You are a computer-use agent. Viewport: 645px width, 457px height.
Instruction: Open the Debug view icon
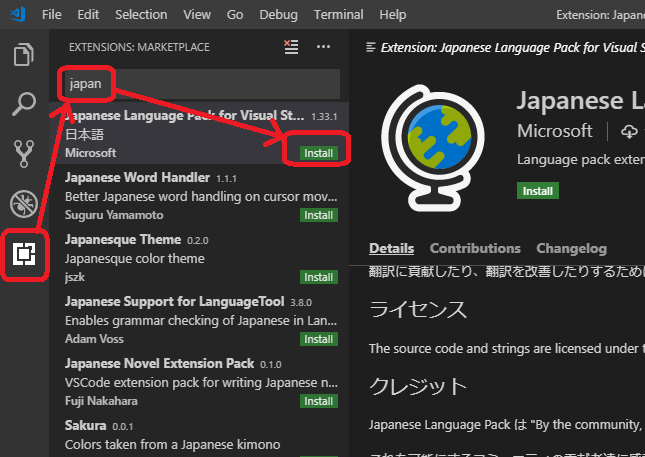(23, 204)
